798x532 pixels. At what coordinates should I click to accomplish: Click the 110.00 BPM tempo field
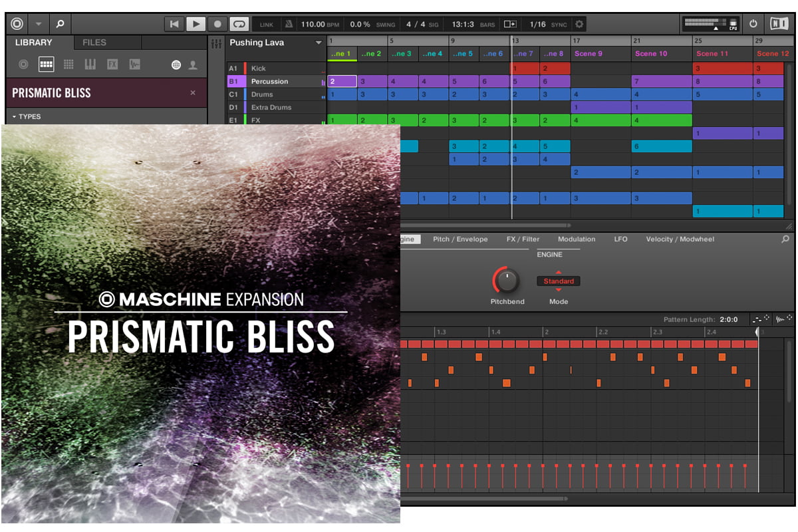(x=320, y=25)
